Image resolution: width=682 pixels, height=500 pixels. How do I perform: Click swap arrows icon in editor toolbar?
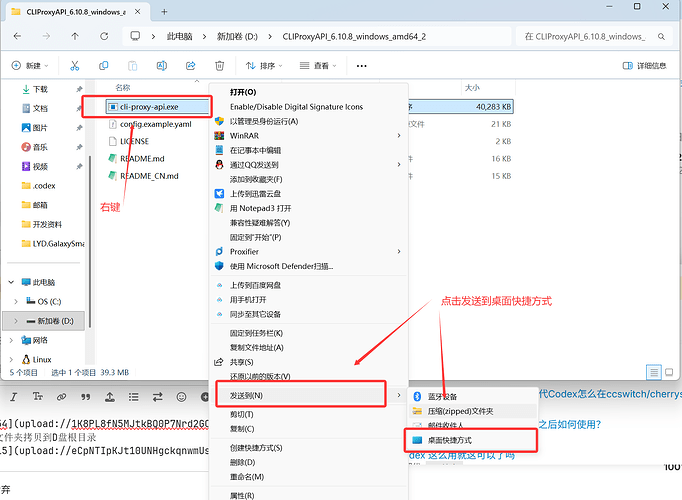click(x=157, y=397)
